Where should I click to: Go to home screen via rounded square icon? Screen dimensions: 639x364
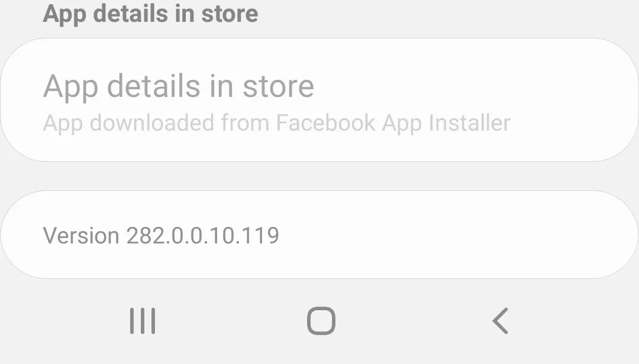point(321,321)
